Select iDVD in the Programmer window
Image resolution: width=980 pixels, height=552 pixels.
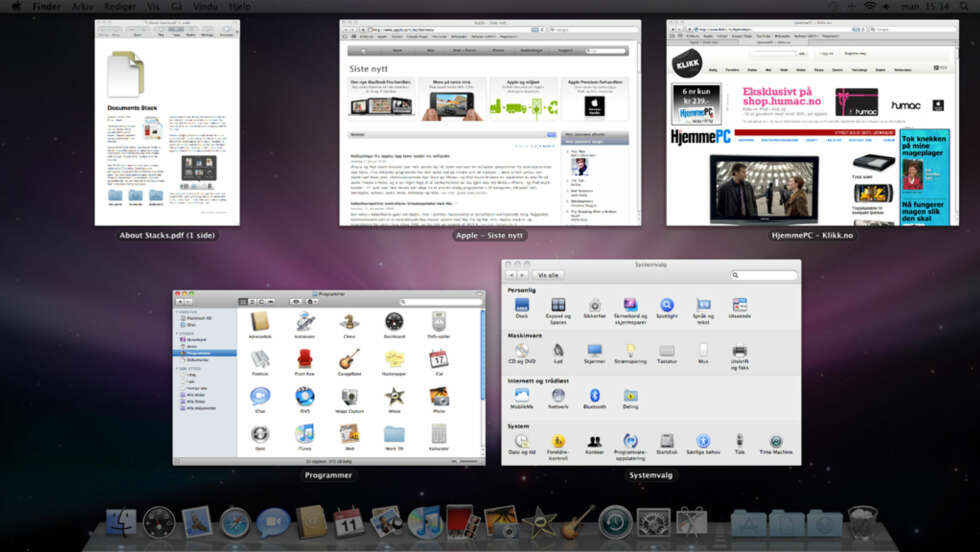304,400
